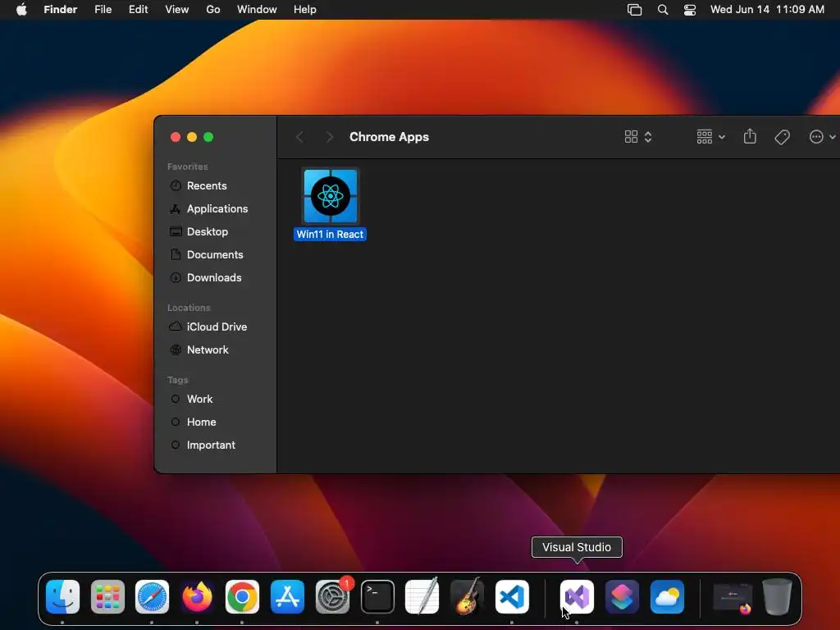Screen dimensions: 840x630
Task: Close the Chrome Apps Finder window
Action: tap(176, 137)
